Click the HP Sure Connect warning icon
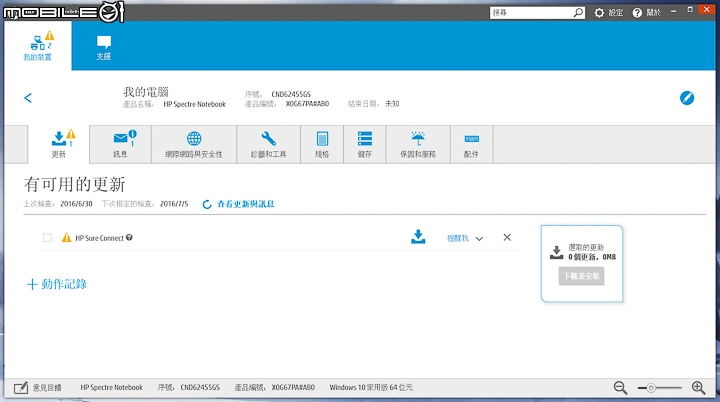The height and width of the screenshot is (402, 720). (67, 238)
